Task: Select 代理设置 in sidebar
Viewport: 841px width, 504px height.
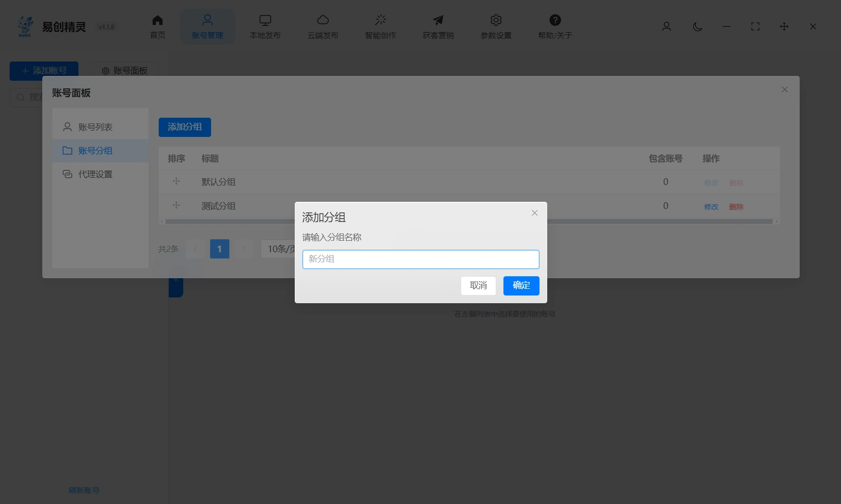Action: point(100,174)
